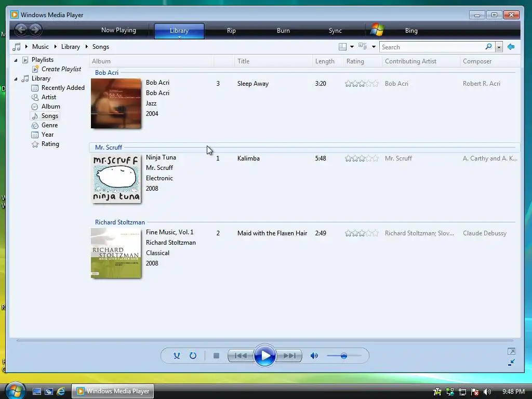Sort by the Composer column header

[x=489, y=61]
